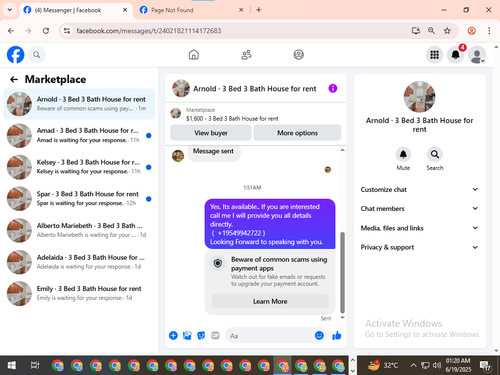
Task: Go back using the Marketplace back arrow
Action: (x=14, y=79)
